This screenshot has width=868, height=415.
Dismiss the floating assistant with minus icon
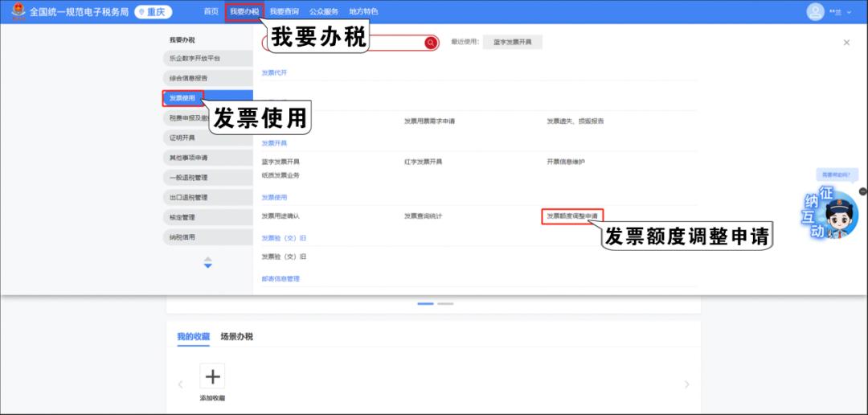pyautogui.click(x=862, y=191)
